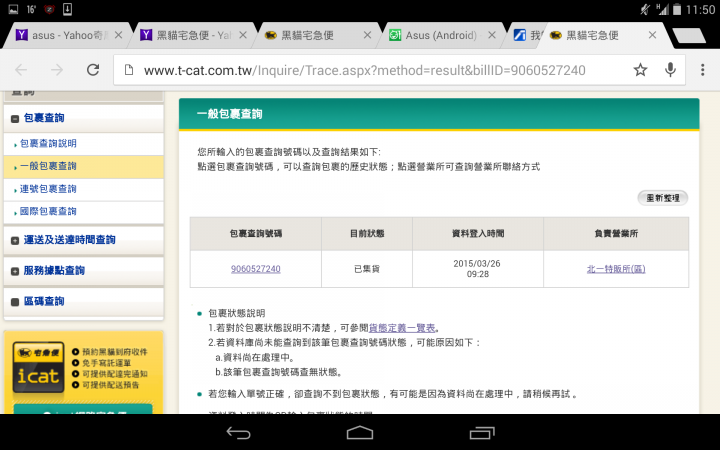Click 包裹查詢號碼 column header
The image size is (720, 450).
point(256,234)
